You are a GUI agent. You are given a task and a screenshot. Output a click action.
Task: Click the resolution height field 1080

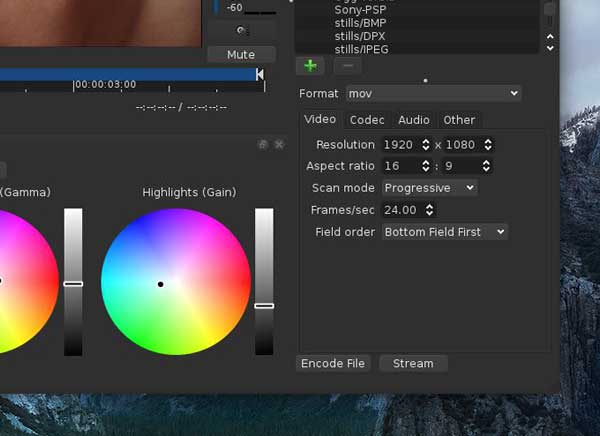pos(463,145)
